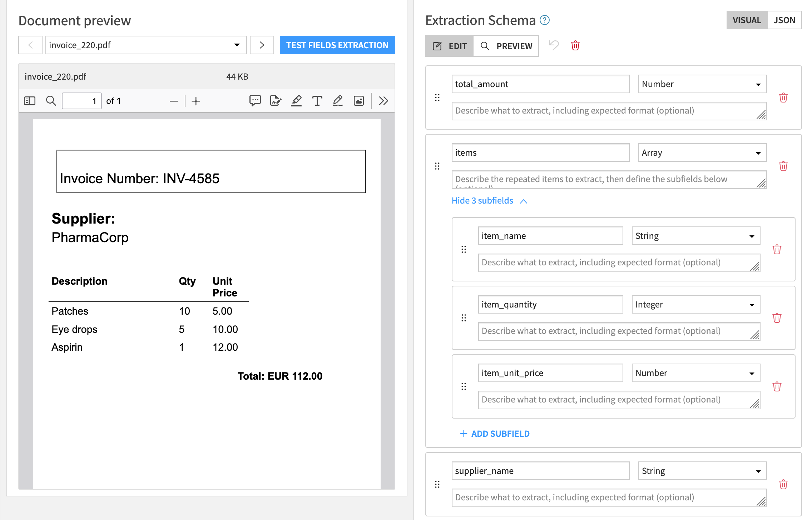Viewport: 812px width, 520px height.
Task: Run TEST FIELDS EXTRACTION
Action: coord(337,45)
